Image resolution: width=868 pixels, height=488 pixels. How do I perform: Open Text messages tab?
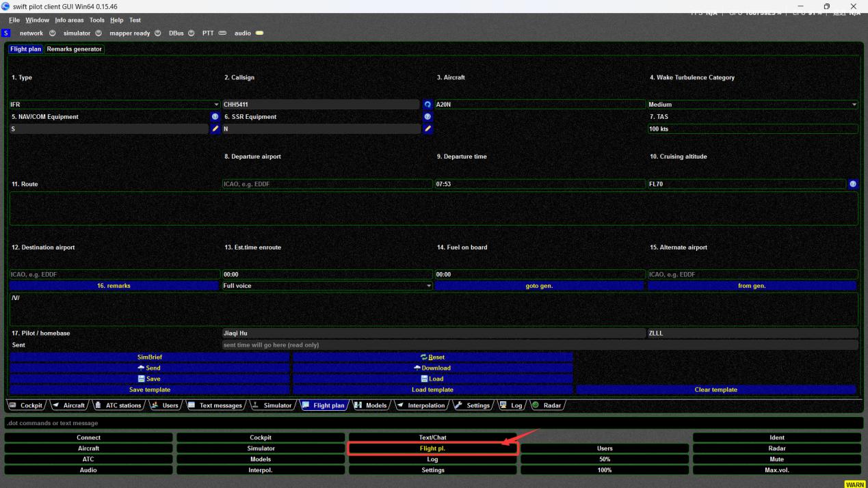coord(215,405)
